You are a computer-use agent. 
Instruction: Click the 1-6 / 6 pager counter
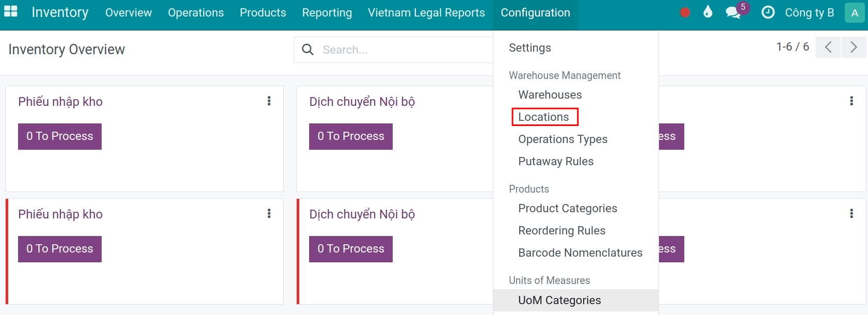coord(793,47)
